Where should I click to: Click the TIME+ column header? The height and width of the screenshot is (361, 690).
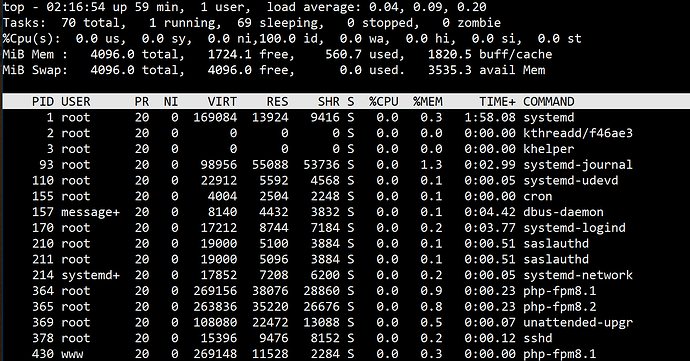(x=497, y=102)
